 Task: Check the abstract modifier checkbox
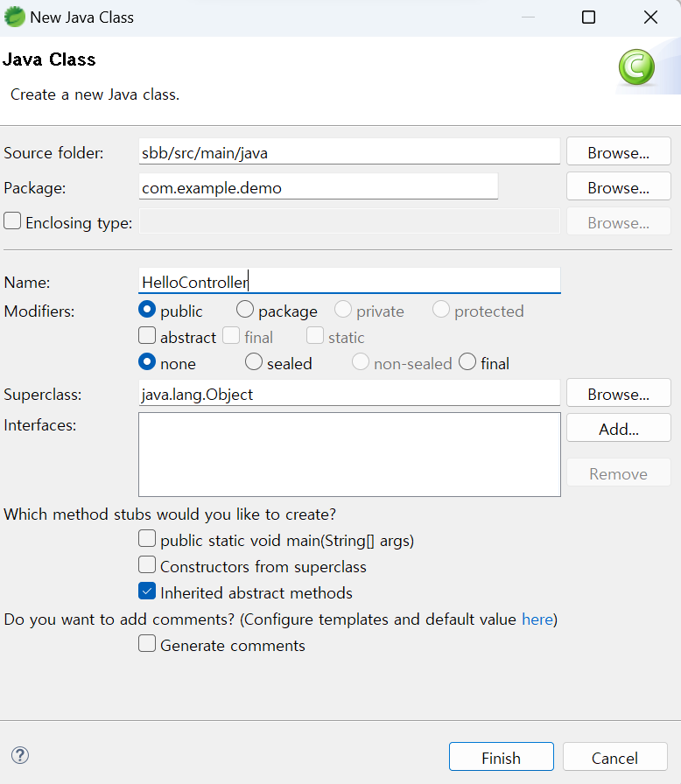coord(147,336)
